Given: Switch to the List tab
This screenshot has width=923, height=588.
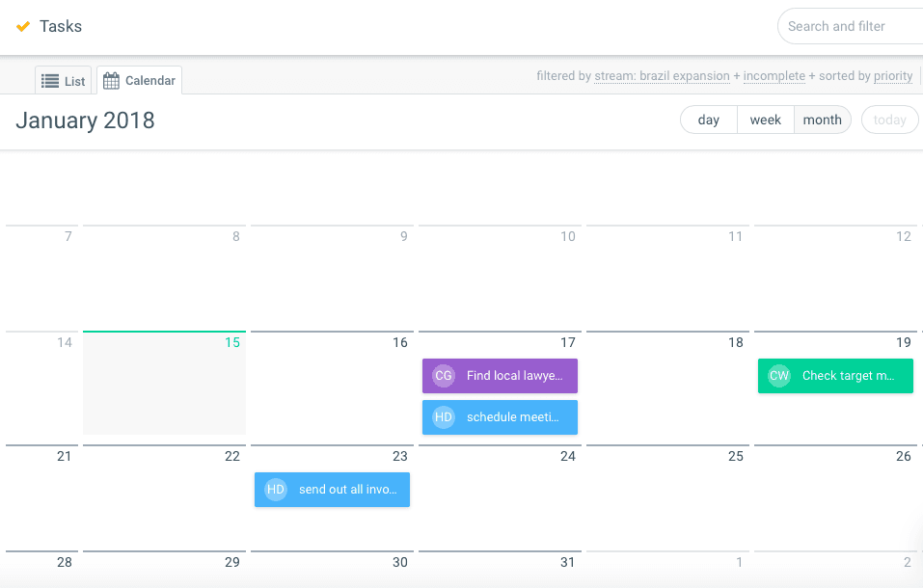Looking at the screenshot, I should coord(64,81).
